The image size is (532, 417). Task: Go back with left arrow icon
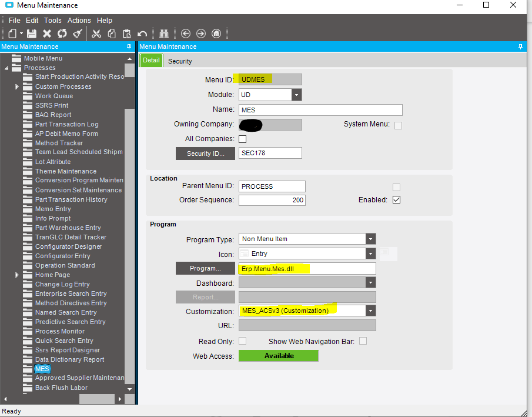point(186,34)
